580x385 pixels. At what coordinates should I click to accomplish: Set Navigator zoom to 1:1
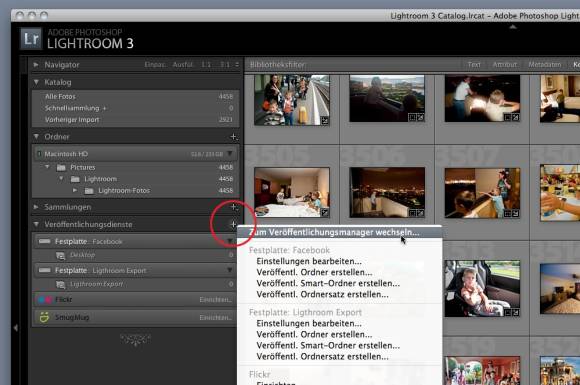point(206,65)
